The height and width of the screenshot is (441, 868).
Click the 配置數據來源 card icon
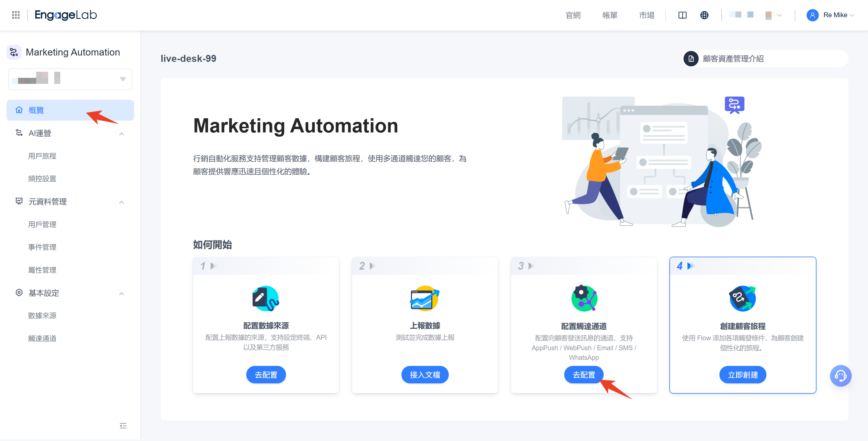[266, 298]
